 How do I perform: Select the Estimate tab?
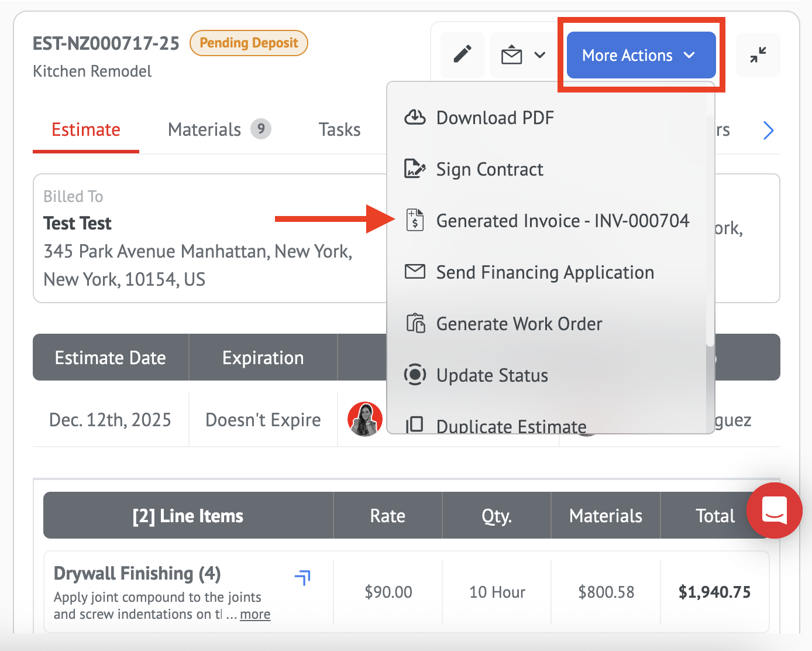(86, 129)
